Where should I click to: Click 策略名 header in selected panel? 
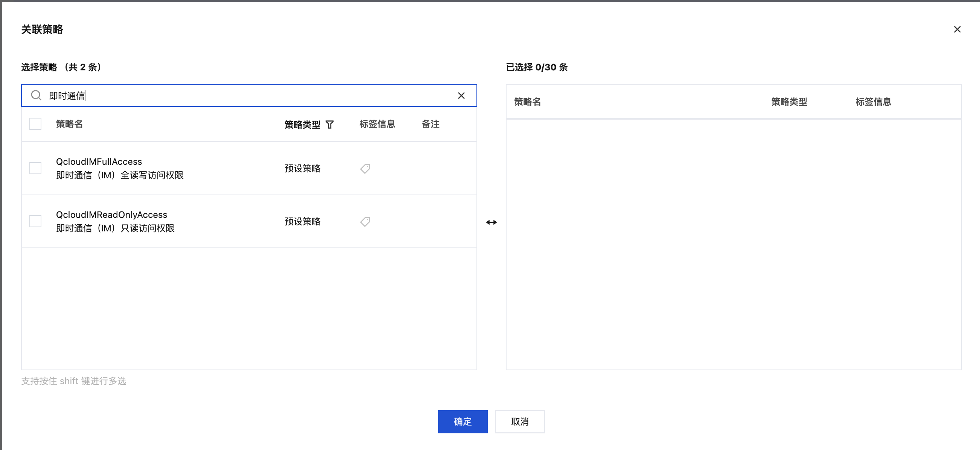(x=527, y=102)
